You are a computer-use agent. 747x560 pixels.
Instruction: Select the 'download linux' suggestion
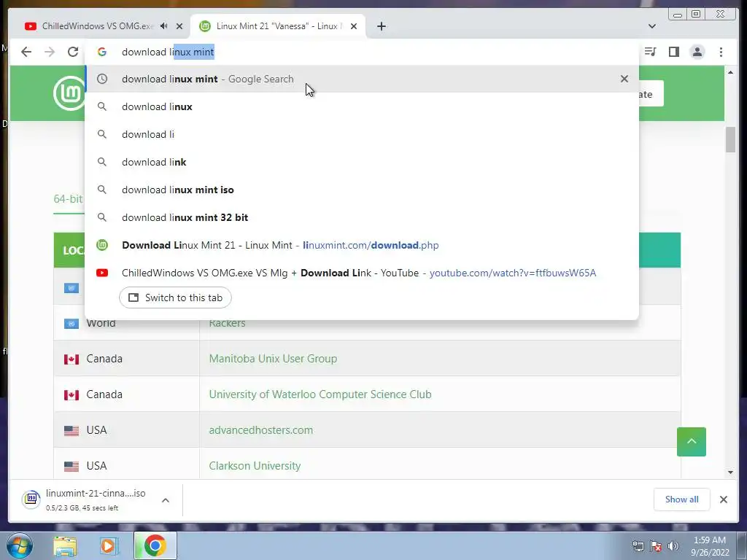[362, 106]
